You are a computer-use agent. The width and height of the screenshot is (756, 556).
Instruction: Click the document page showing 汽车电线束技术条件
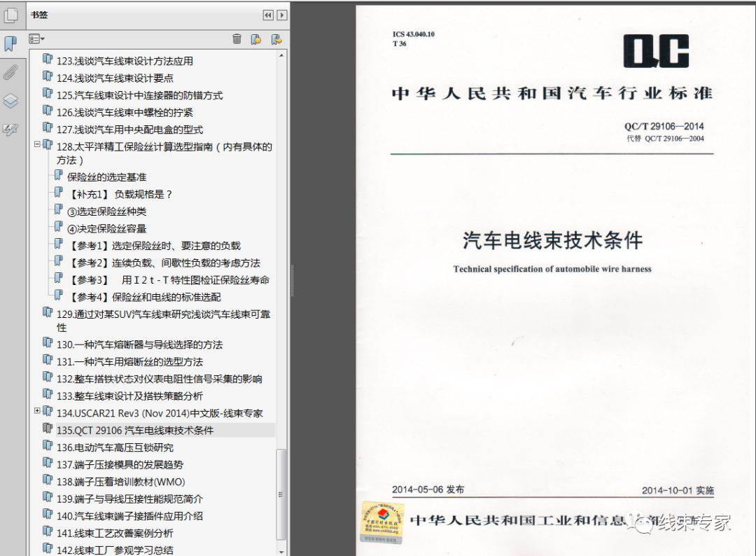tap(553, 240)
